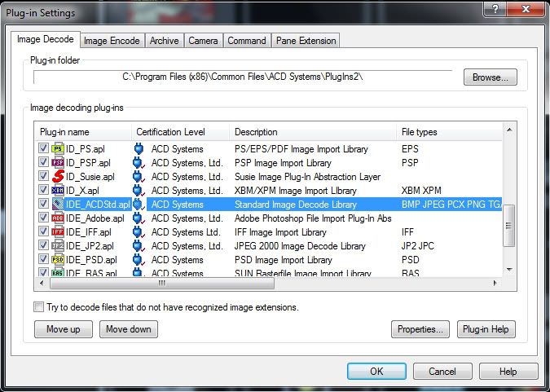Click the IDE_PSD.apl yellow PSD icon
Image resolution: width=550 pixels, height=392 pixels.
[58, 260]
